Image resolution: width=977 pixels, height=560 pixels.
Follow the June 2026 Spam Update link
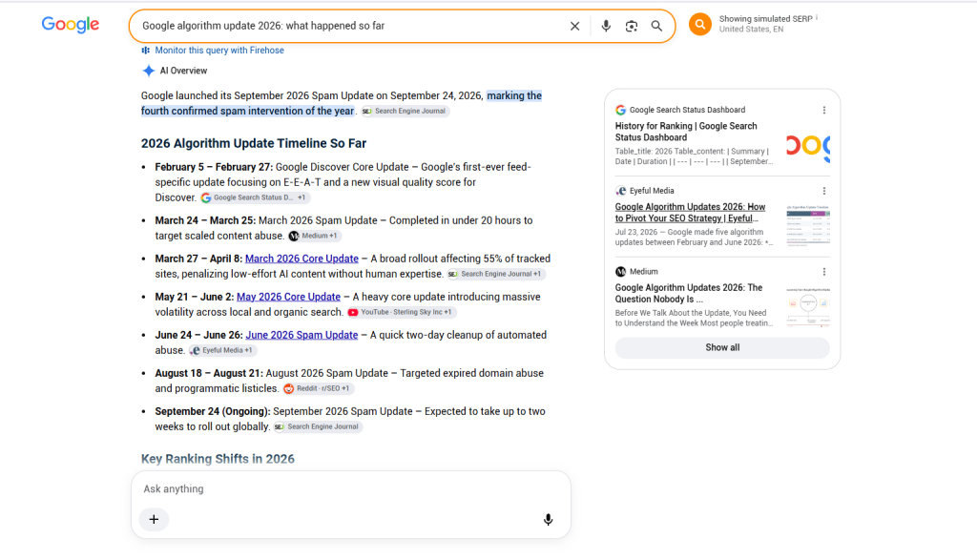coord(301,335)
